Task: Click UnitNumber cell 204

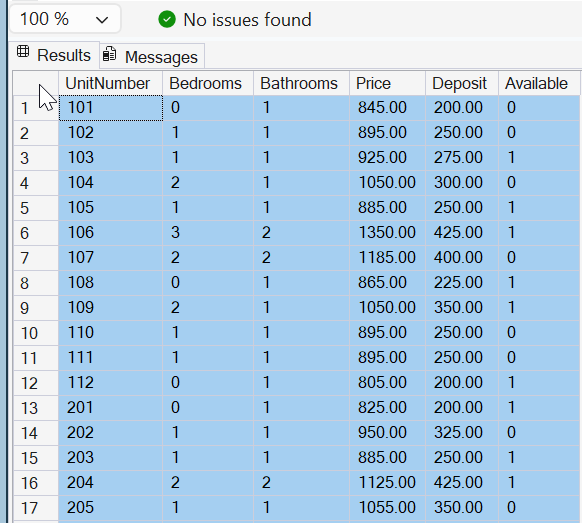Action: click(x=111, y=483)
